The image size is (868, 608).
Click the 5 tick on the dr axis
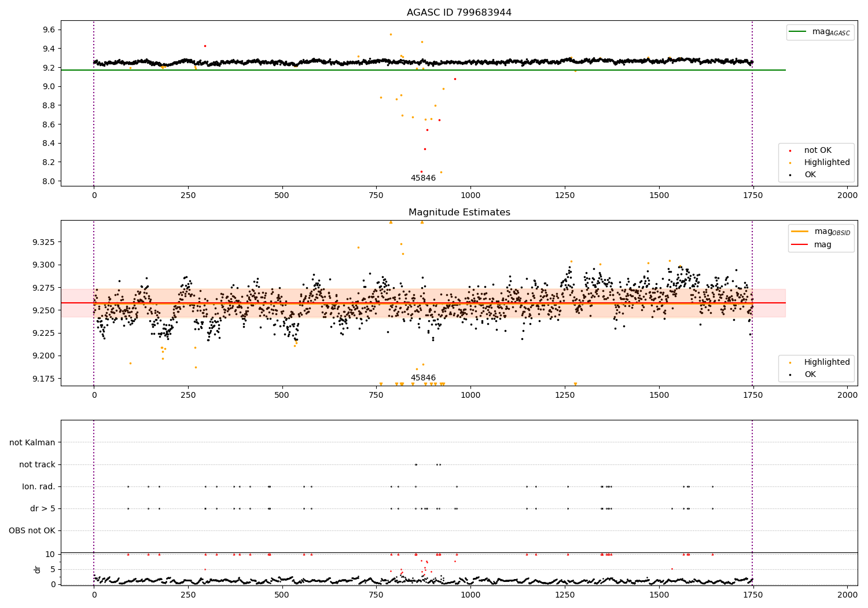[x=53, y=569]
